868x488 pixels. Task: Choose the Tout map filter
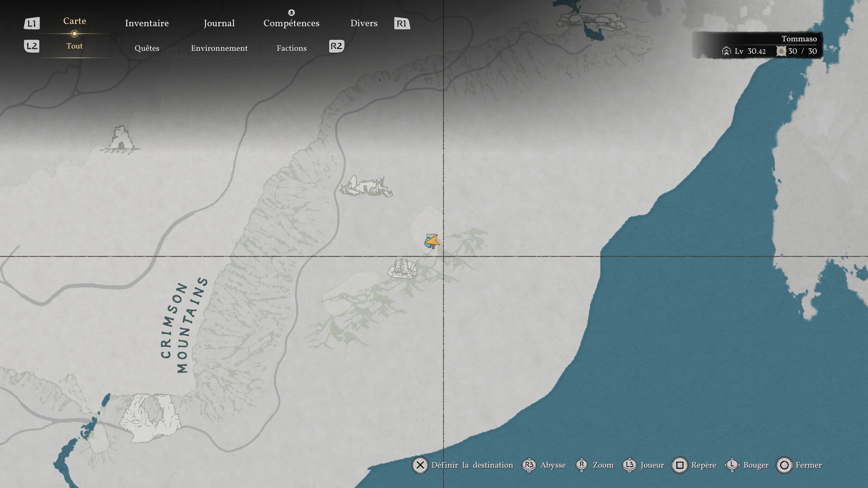click(x=74, y=46)
